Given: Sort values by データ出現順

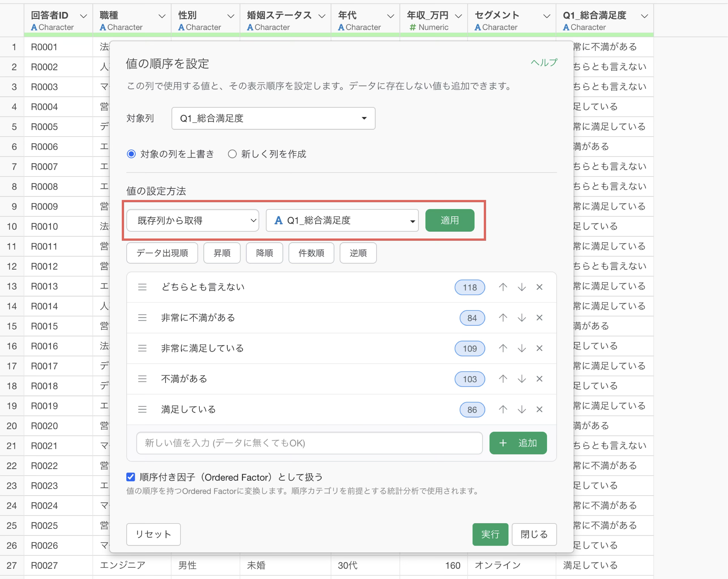Looking at the screenshot, I should 162,253.
